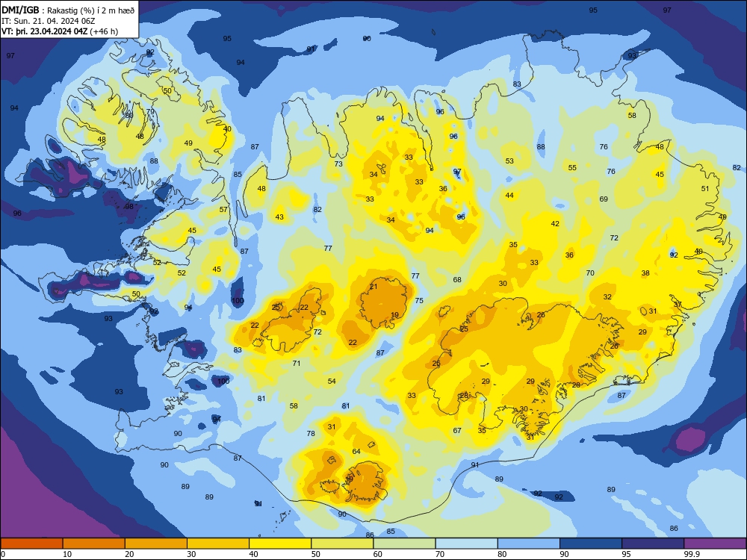Click the '51' value near the east coast

(706, 189)
